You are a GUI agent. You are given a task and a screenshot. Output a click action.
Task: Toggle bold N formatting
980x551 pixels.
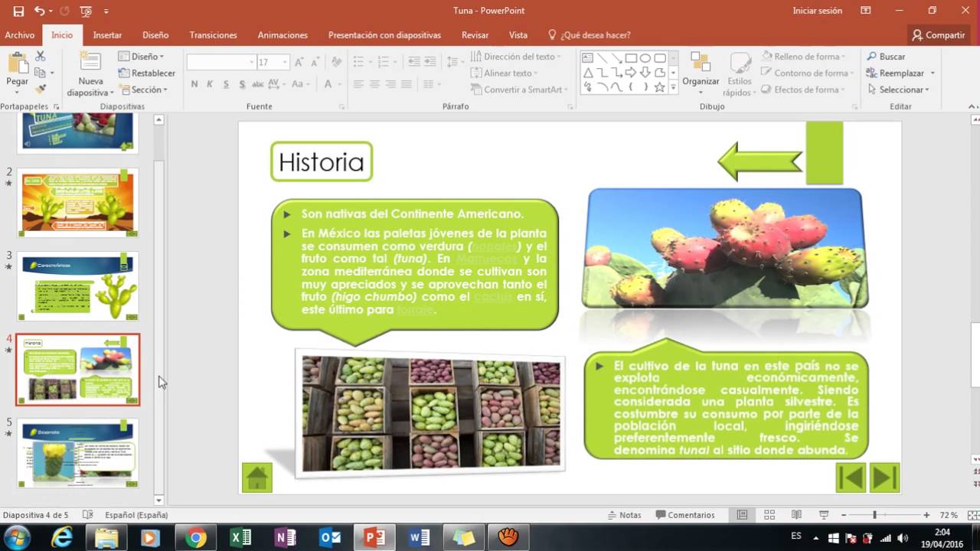194,84
